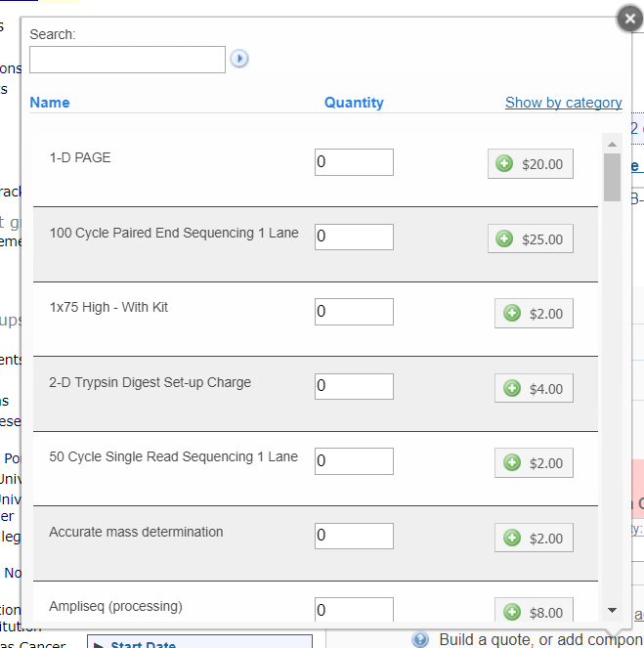Click quantity field for 1-D PAGE
The width and height of the screenshot is (644, 648).
(354, 162)
